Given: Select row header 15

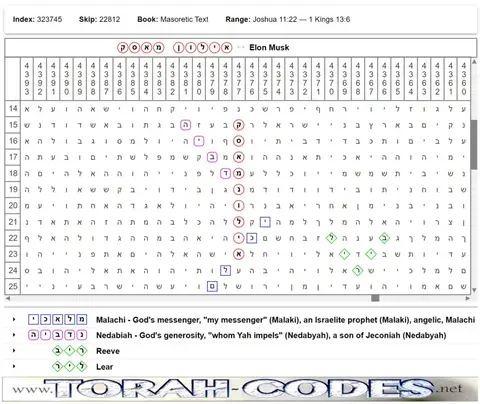Looking at the screenshot, I should point(13,125).
